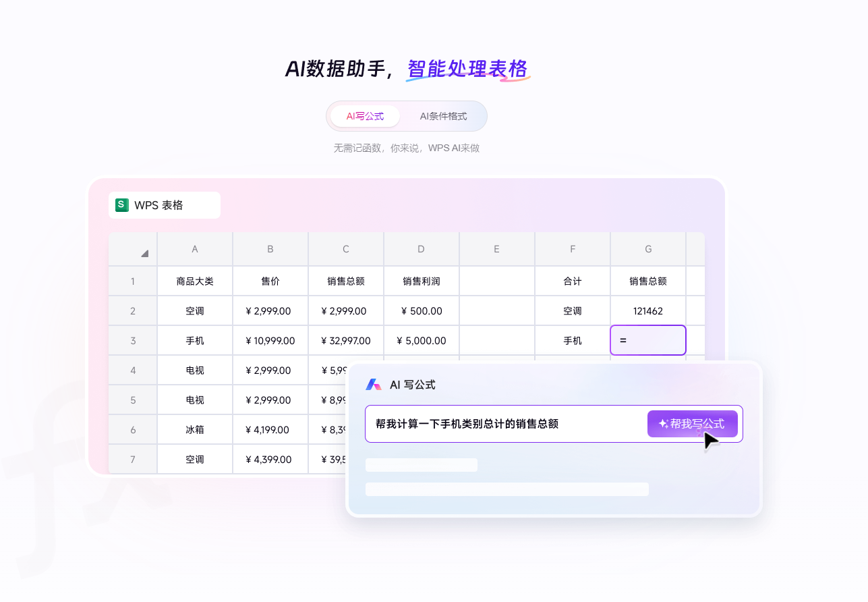This screenshot has width=868, height=602.
Task: Select row 3 header
Action: (133, 341)
